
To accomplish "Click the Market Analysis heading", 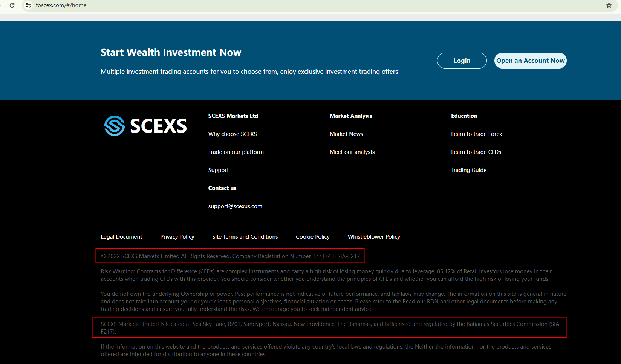I will (x=351, y=116).
